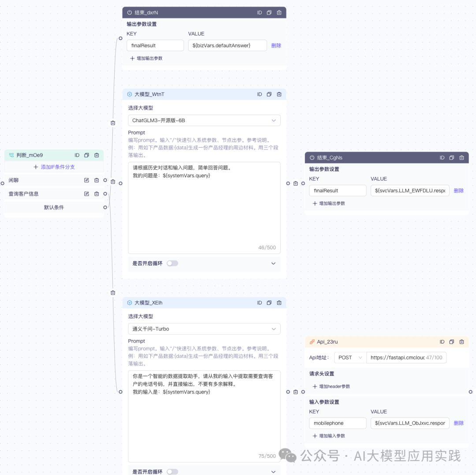Click 增加header参数 in Api node
This screenshot has width=476, height=475.
pyautogui.click(x=331, y=386)
